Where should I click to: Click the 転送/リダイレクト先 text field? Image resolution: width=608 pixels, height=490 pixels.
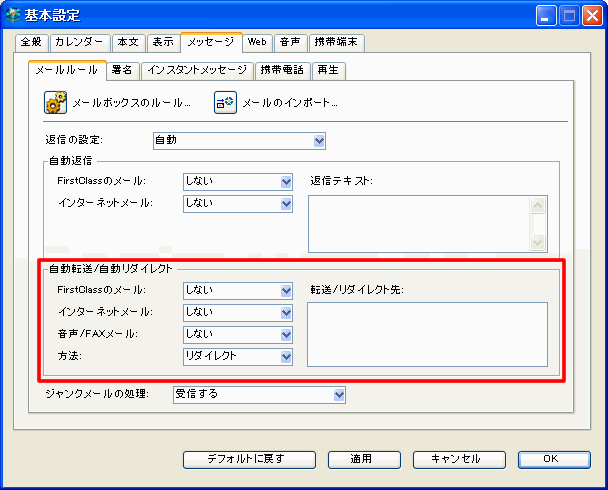(427, 334)
